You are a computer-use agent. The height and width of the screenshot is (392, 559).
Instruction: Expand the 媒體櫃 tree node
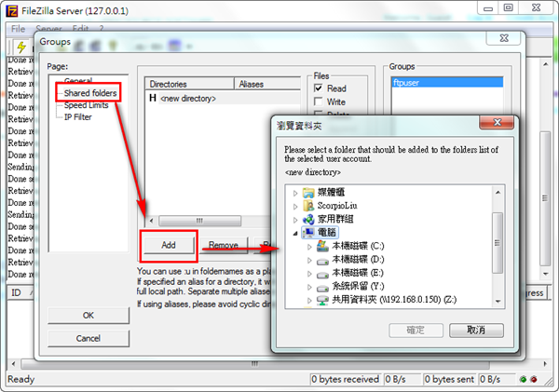pos(295,193)
